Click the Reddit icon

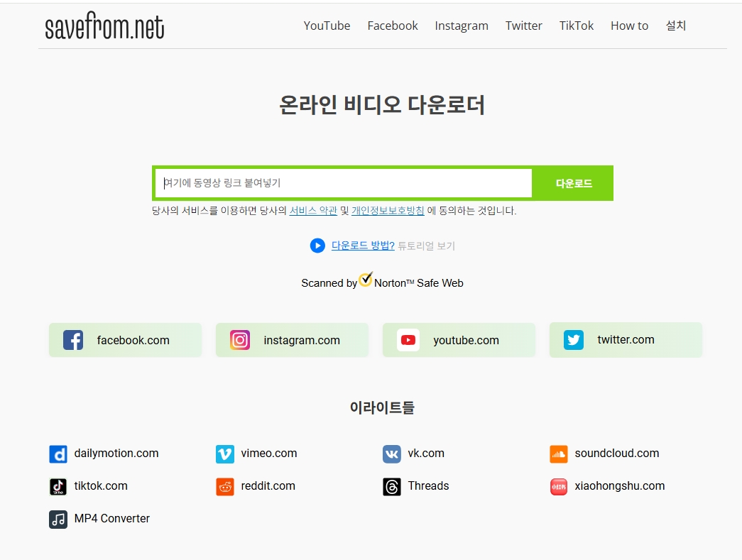[225, 487]
